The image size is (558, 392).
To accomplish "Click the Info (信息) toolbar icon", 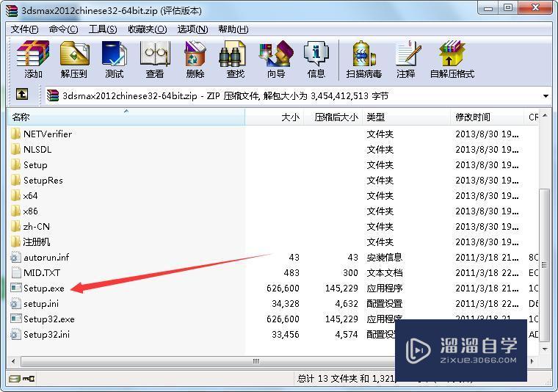I will tap(316, 59).
